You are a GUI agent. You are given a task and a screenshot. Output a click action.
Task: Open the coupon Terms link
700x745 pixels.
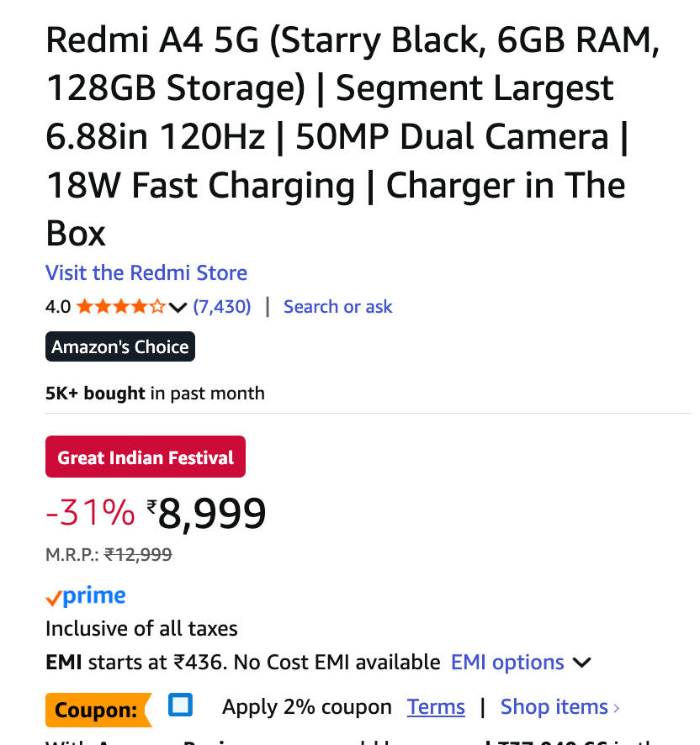(x=436, y=707)
